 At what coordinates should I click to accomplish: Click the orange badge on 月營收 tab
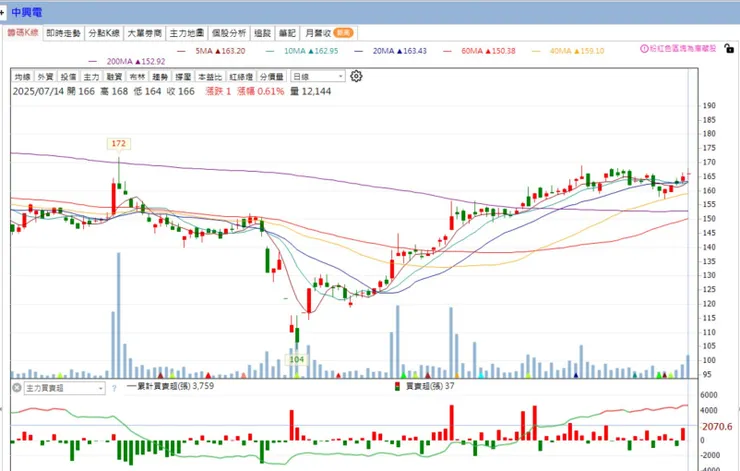343,33
